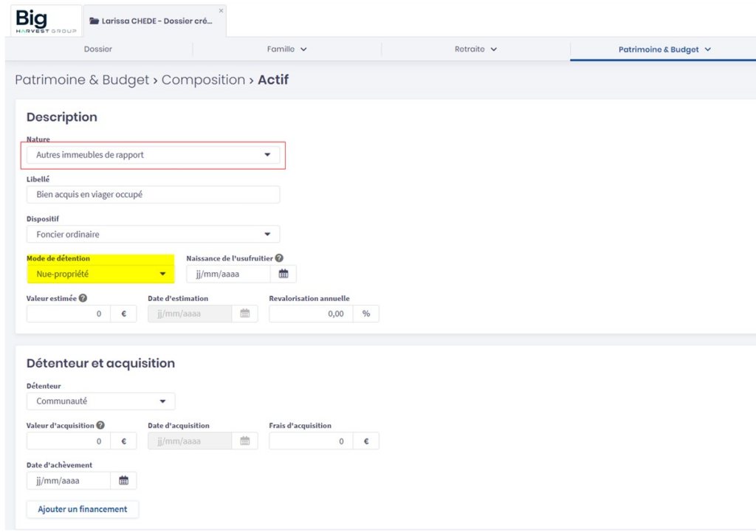Click help icon beside Naissance de l'usufruitier

[280, 258]
